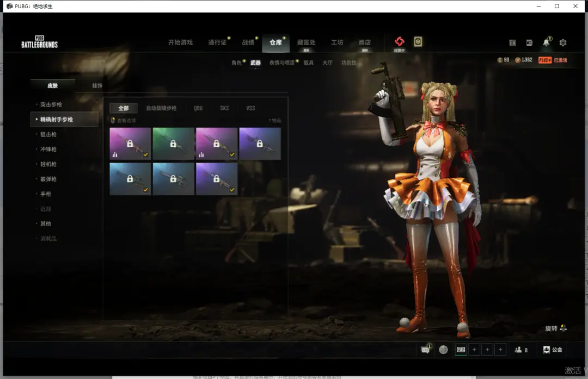
Task: Open the 通行证 pass tab
Action: pos(217,42)
